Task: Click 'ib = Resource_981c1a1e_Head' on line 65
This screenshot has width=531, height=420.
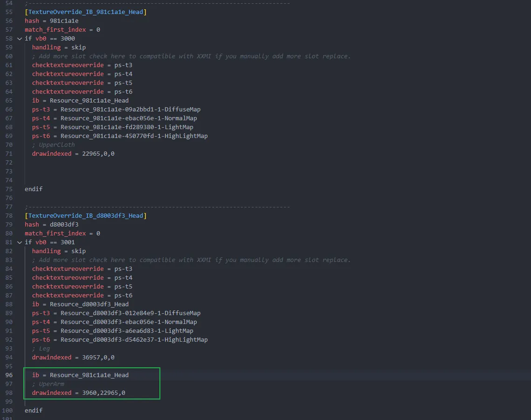Action: (80, 101)
